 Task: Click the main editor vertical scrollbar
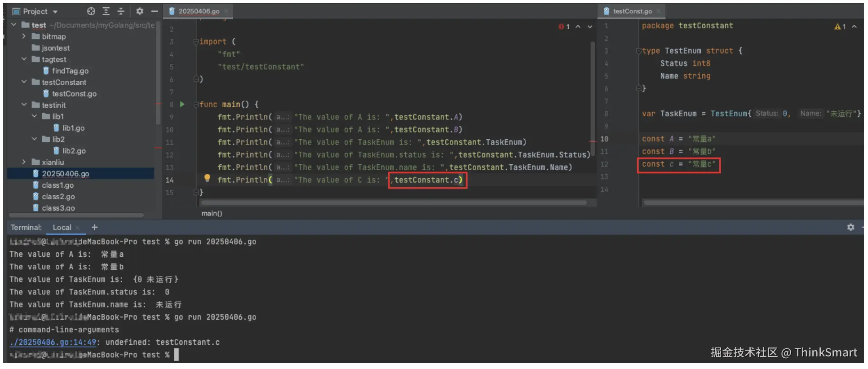pyautogui.click(x=593, y=99)
